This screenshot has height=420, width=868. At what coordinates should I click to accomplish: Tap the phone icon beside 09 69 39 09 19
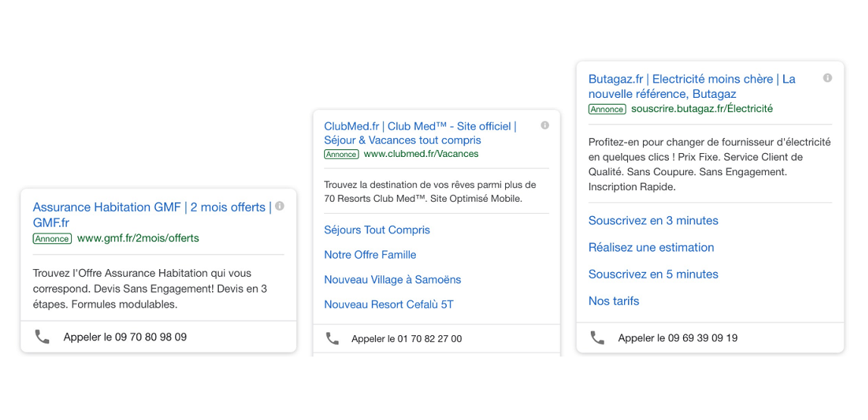[x=598, y=338]
